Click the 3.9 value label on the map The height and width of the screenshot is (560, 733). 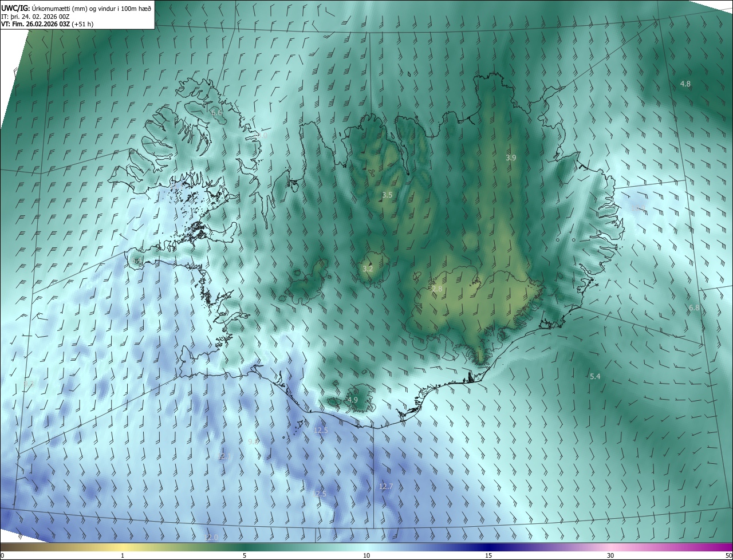pyautogui.click(x=511, y=157)
